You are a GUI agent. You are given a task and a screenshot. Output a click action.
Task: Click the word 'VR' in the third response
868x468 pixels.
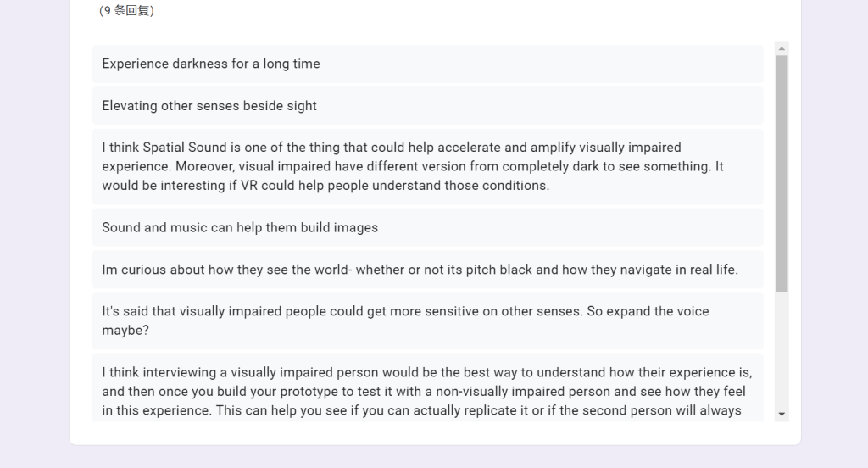click(x=249, y=186)
